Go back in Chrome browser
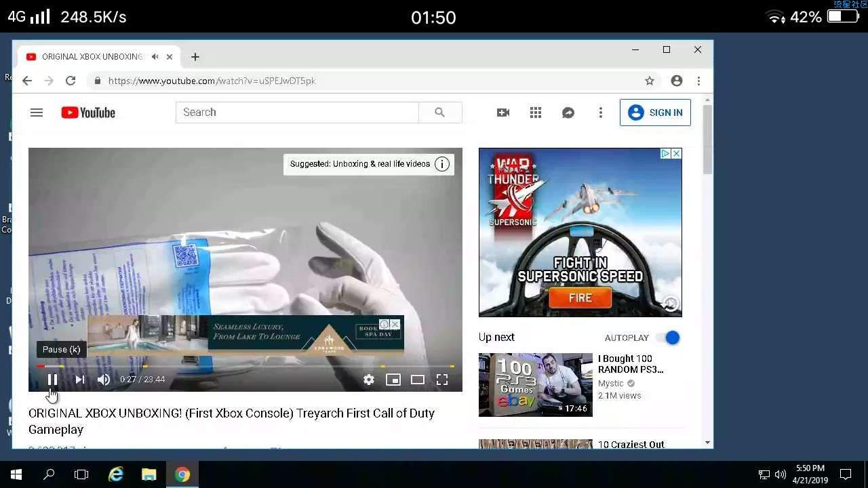The height and width of the screenshot is (488, 868). [x=27, y=81]
